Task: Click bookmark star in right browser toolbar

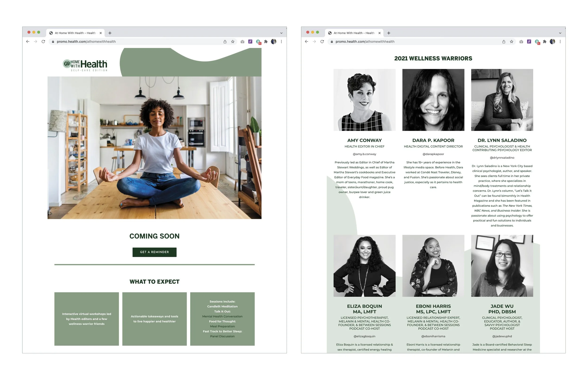Action: 511,42
